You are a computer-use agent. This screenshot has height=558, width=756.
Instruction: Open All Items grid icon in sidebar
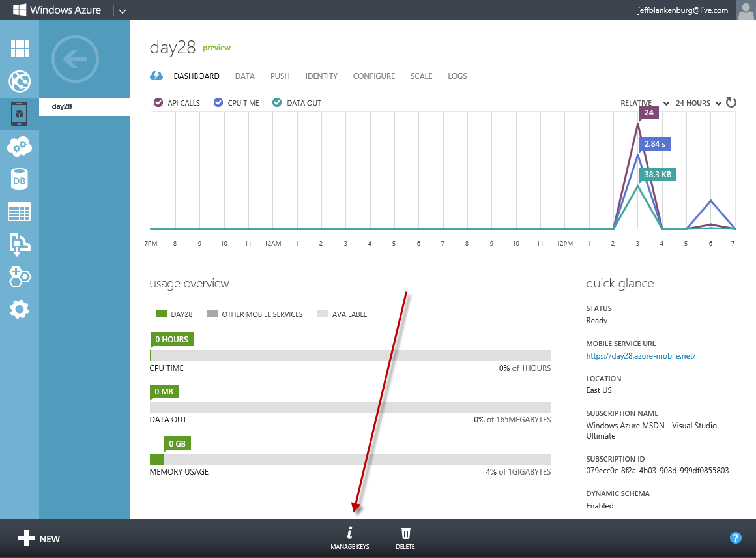[x=20, y=49]
